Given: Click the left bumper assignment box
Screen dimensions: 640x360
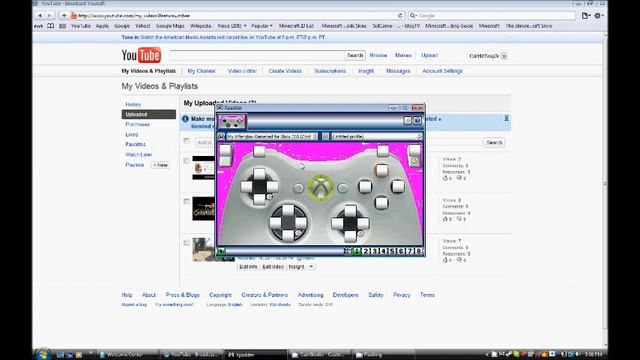Looking at the screenshot, I should click(259, 151).
